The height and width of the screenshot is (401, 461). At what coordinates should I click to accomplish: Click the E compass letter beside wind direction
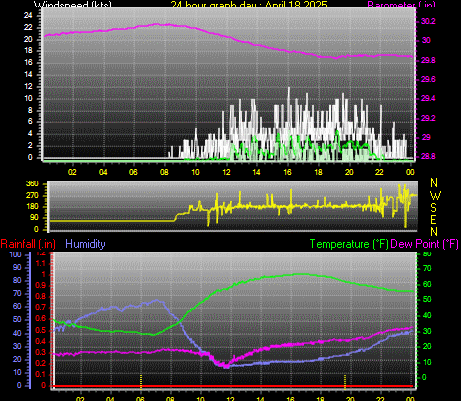click(434, 220)
